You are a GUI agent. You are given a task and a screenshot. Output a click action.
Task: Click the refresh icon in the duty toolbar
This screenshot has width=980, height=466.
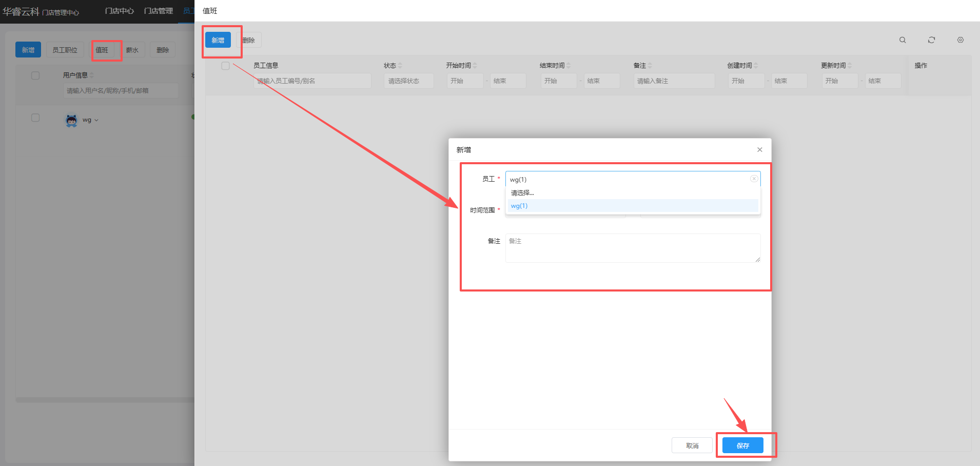931,40
